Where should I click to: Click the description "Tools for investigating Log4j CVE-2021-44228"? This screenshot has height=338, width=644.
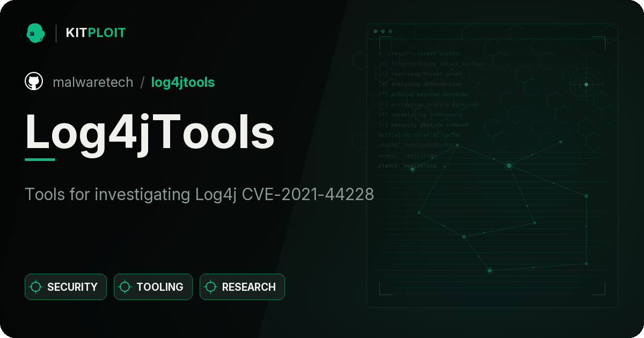[199, 194]
